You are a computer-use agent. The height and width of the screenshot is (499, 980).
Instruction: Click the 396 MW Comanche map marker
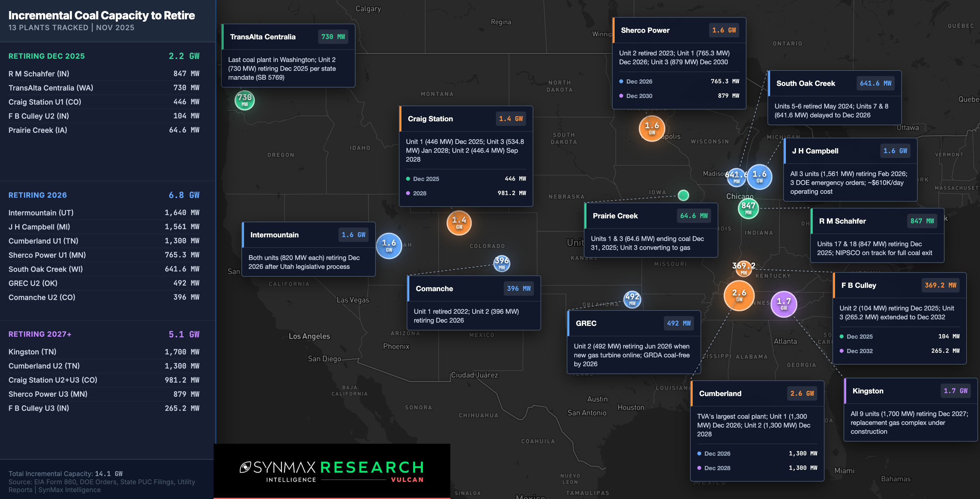[x=501, y=263]
